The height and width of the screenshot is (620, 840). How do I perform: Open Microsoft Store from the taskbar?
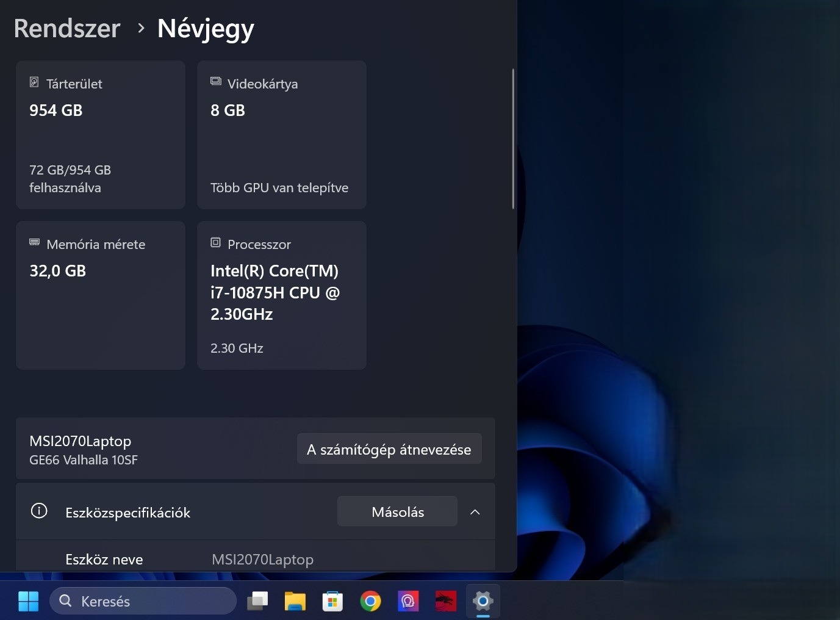332,601
